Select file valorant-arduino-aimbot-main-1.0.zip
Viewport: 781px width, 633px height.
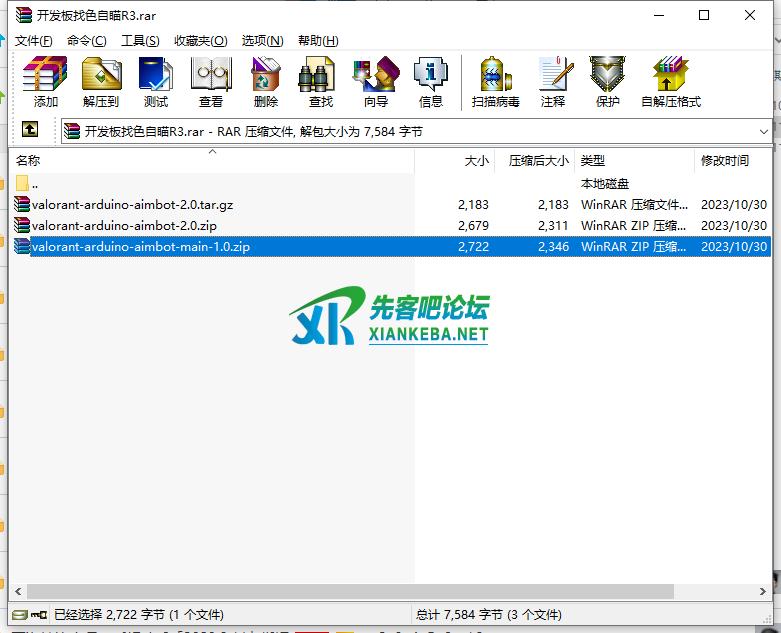coord(140,247)
